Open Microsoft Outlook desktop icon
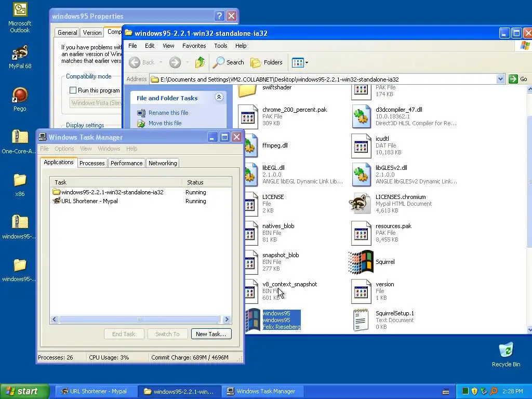Screen dimensions: 532x399 [20, 18]
